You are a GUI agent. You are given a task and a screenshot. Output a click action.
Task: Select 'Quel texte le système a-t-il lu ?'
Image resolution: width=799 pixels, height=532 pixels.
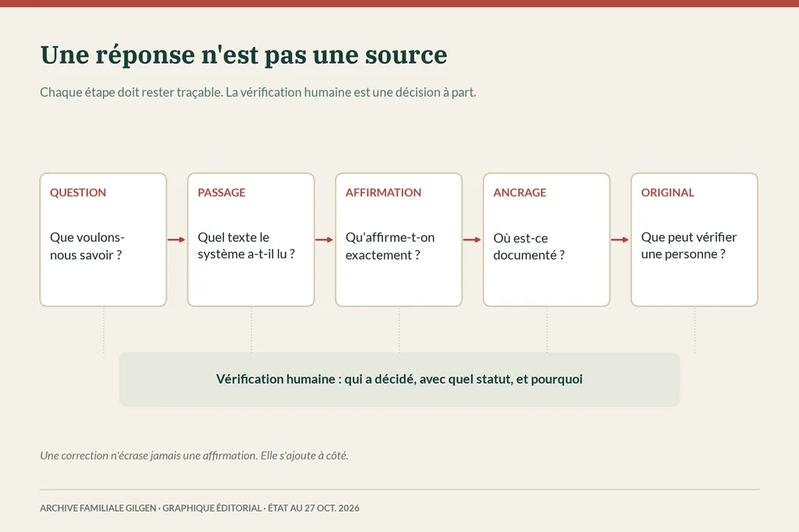pyautogui.click(x=246, y=246)
